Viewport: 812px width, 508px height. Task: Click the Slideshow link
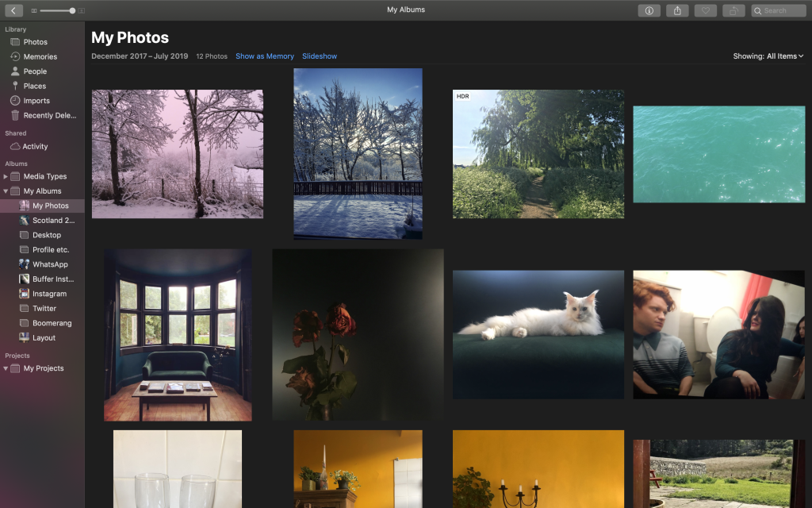[x=319, y=56]
